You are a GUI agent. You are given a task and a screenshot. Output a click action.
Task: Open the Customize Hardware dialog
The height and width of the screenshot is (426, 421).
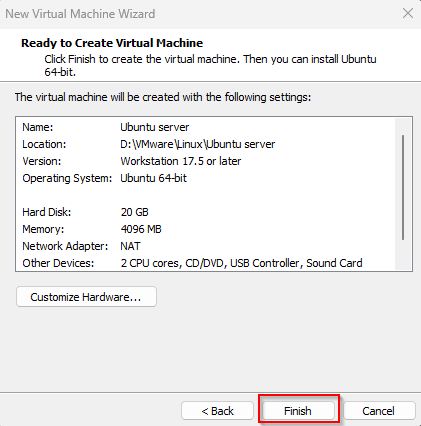86,297
